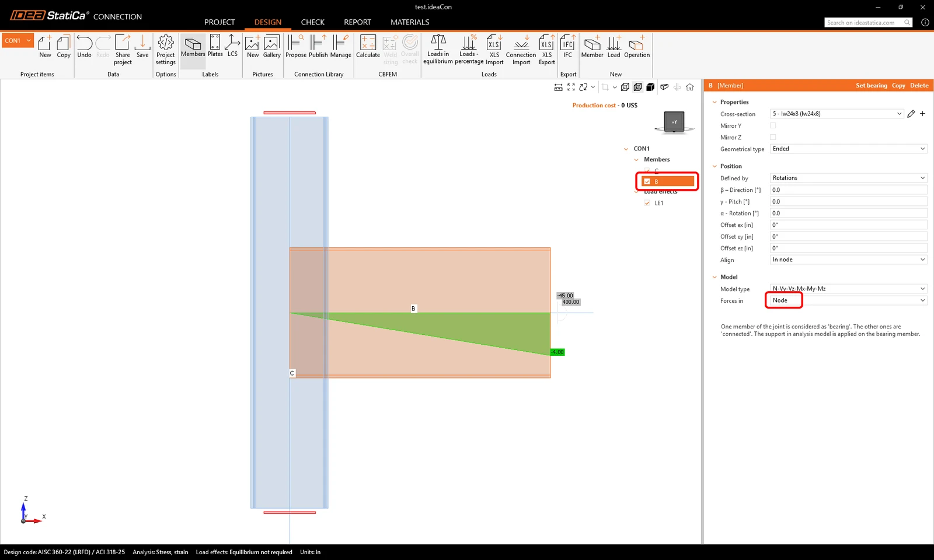
Task: Open the CHECK tab
Action: click(x=313, y=22)
